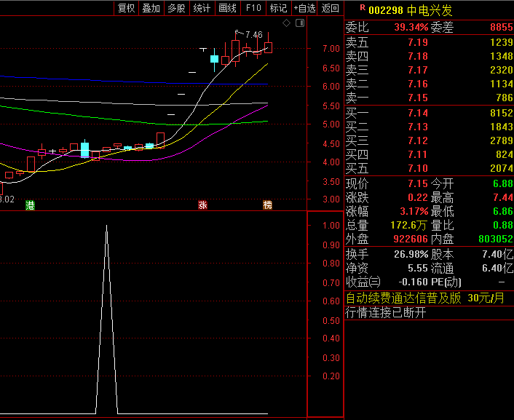Screen dimensions: 514x420
Task: Click the orange 榜 marker icon
Action: click(267, 205)
